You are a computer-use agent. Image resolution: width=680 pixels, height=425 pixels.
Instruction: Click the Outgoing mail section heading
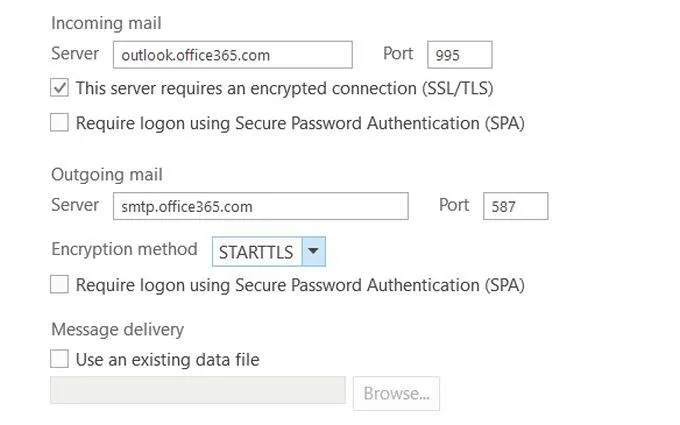(107, 175)
